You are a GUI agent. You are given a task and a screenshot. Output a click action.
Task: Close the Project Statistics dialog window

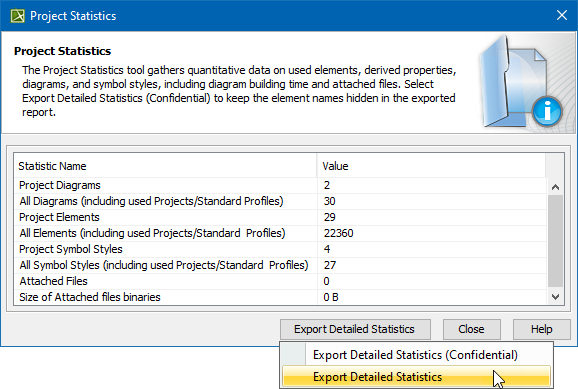click(x=562, y=15)
